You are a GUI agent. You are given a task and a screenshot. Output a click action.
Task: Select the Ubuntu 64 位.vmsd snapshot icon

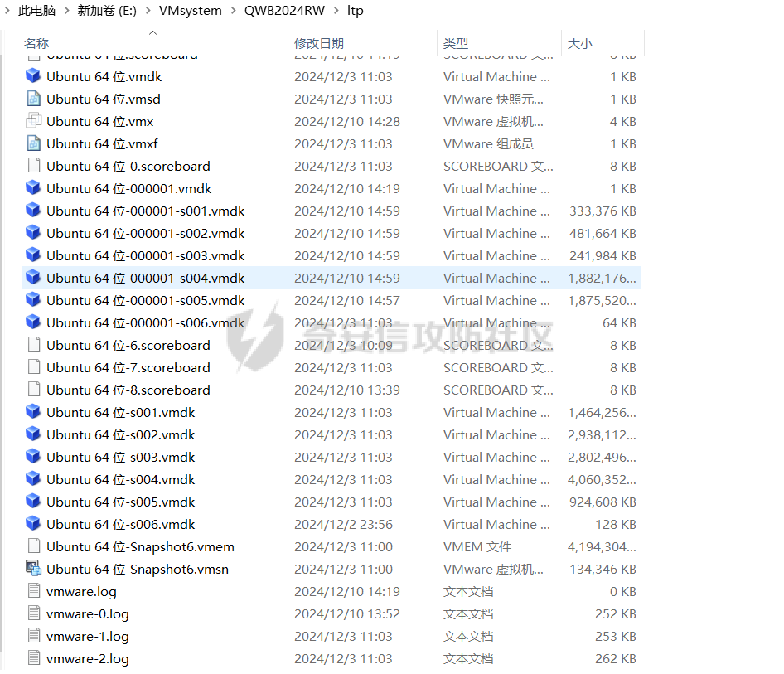(33, 99)
